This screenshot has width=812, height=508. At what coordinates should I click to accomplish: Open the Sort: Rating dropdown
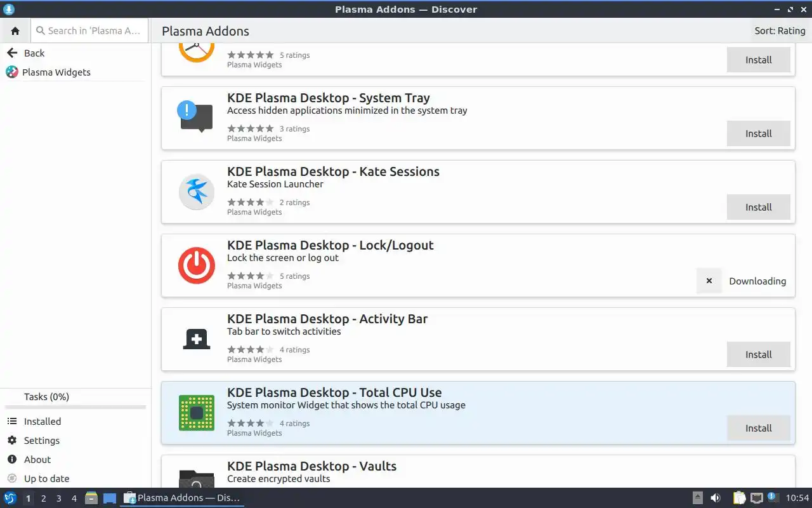[x=780, y=30]
